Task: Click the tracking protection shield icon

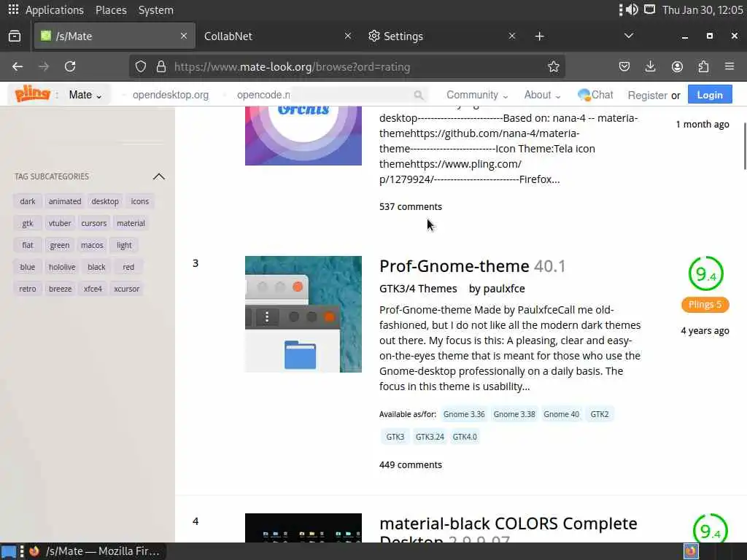Action: (141, 66)
